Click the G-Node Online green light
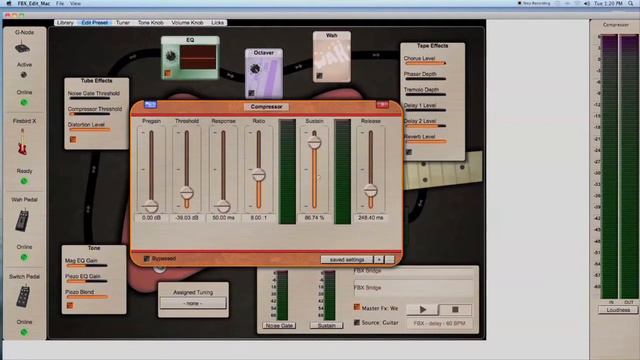Screen dimensions: 640x360 click(24, 102)
